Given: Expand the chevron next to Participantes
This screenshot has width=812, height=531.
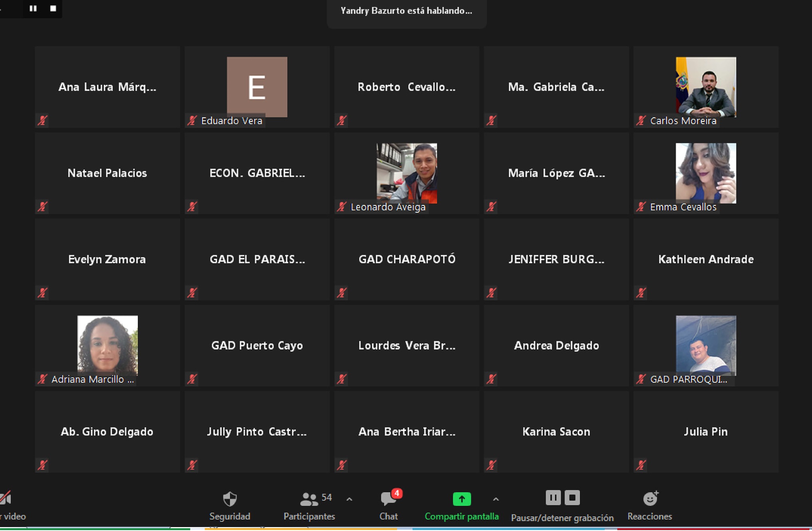Looking at the screenshot, I should 349,499.
